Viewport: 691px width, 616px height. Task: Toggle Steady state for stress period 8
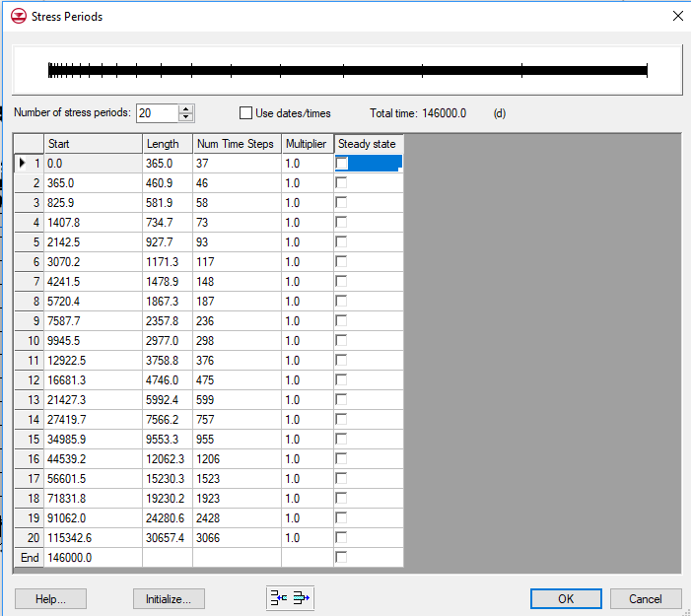341,301
